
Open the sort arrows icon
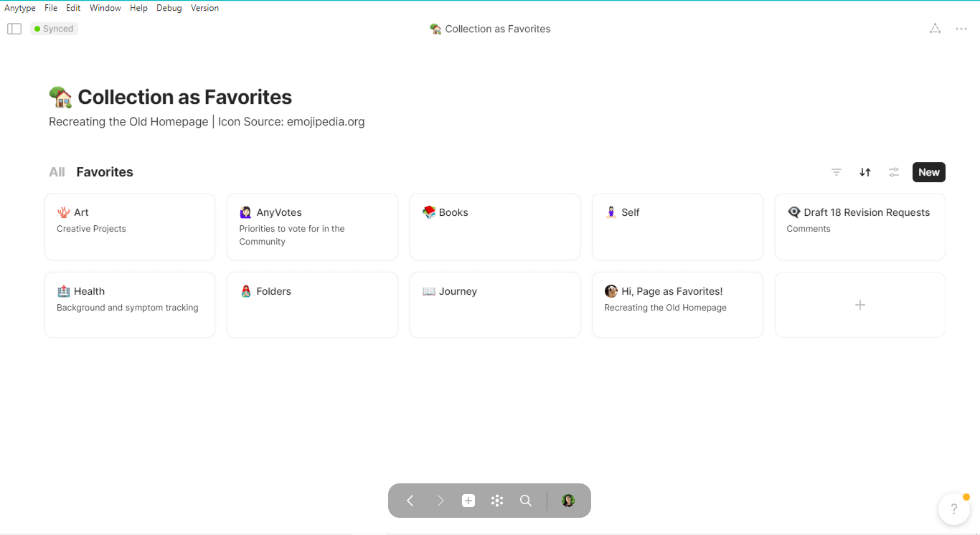coord(865,172)
